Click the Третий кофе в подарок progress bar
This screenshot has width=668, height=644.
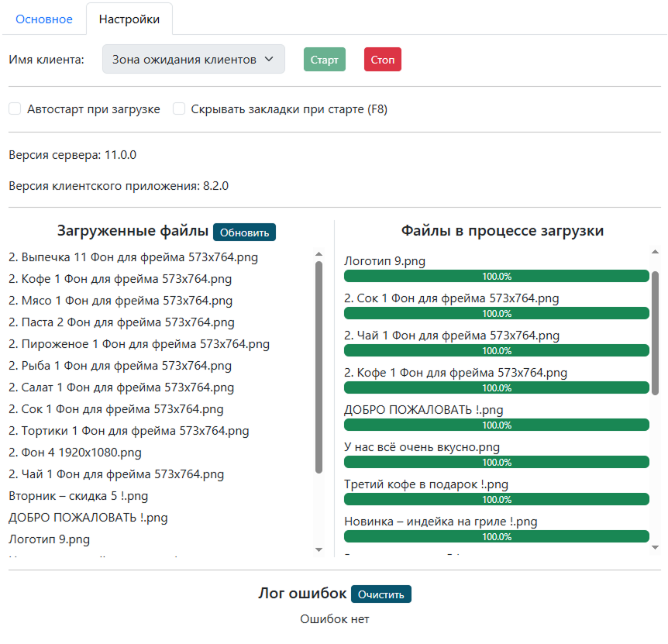[x=496, y=499]
